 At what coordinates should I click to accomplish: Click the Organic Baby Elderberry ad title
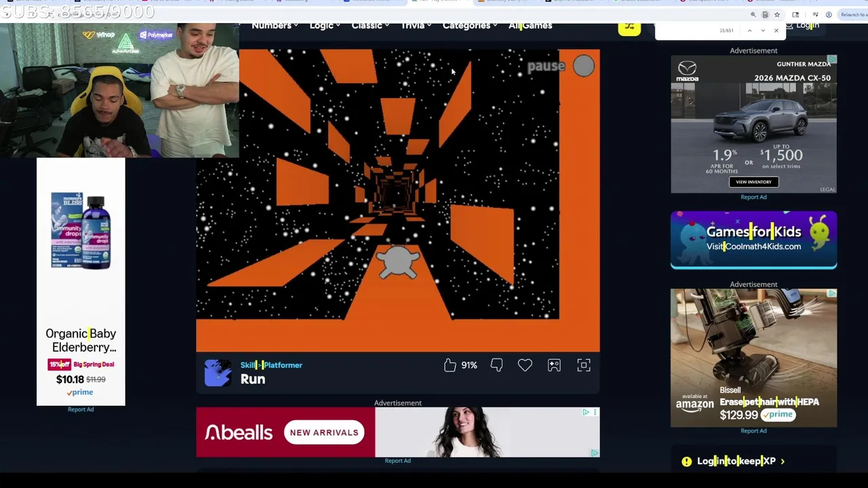point(81,340)
